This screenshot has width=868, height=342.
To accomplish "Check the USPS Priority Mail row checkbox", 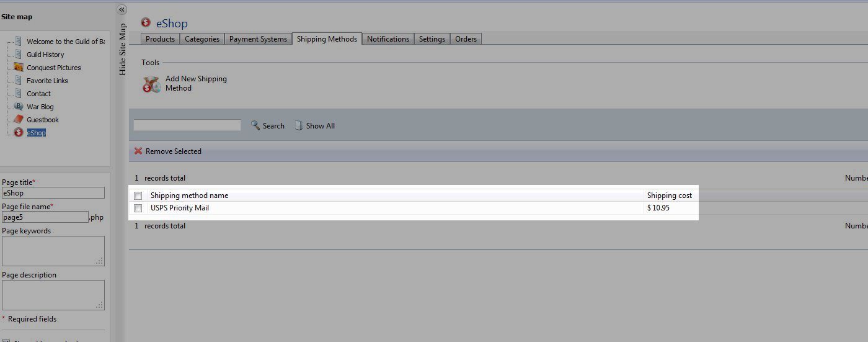I will click(x=138, y=208).
